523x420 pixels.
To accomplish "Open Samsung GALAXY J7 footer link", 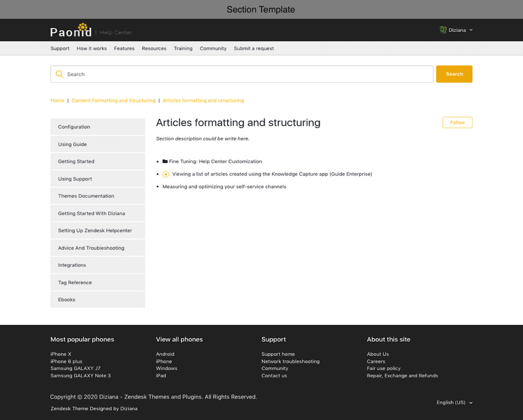I will point(75,368).
